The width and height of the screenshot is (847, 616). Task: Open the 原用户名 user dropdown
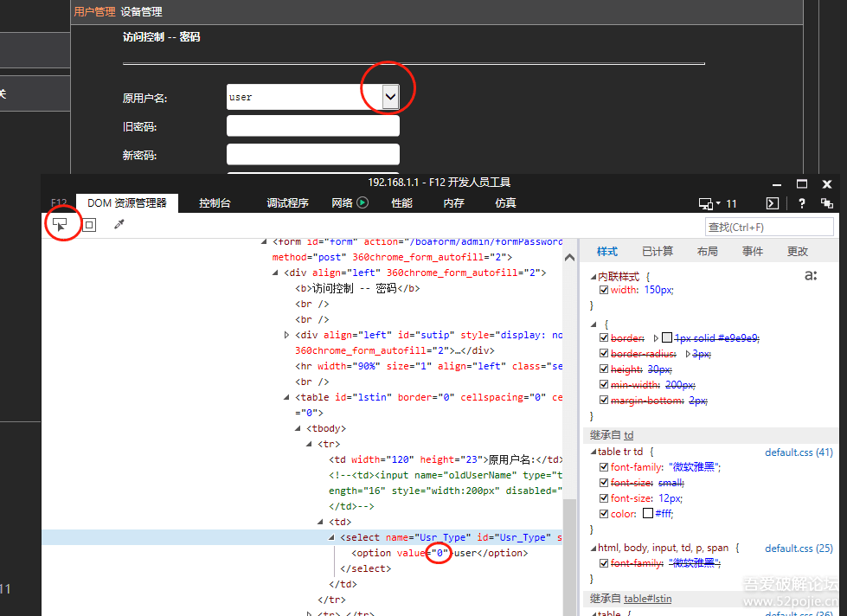pyautogui.click(x=390, y=97)
